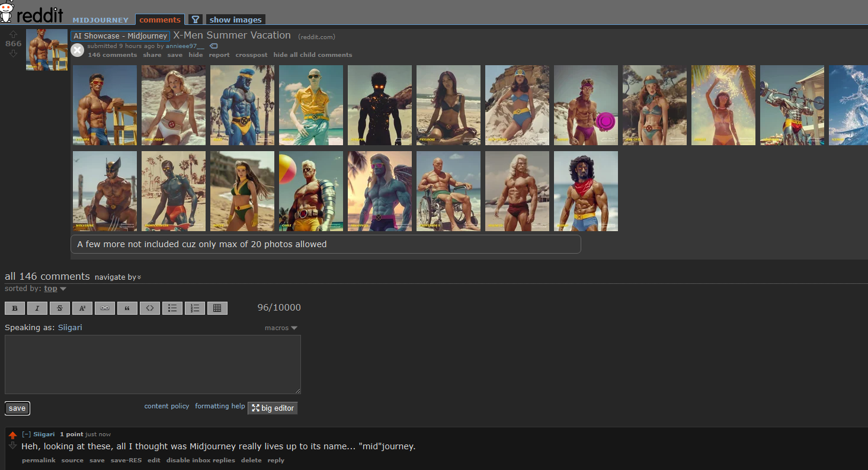Expand the navigate by menu
Viewport: 868px width, 470px height.
pos(118,277)
